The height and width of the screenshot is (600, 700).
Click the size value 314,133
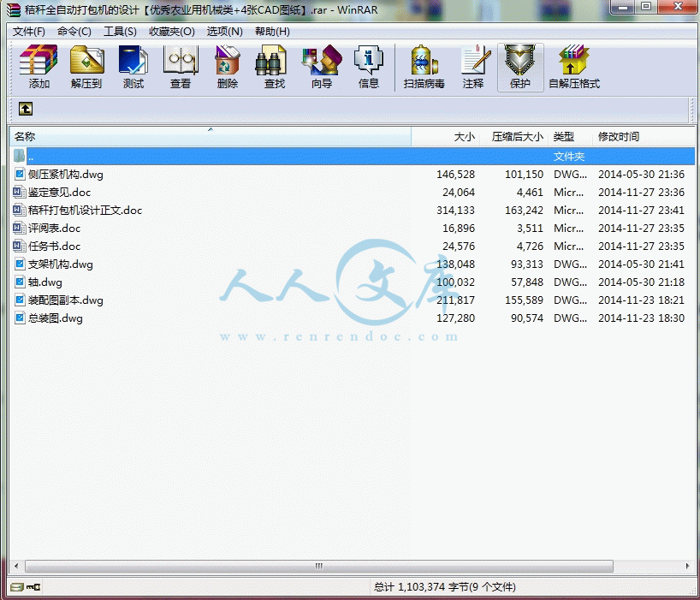coord(455,211)
